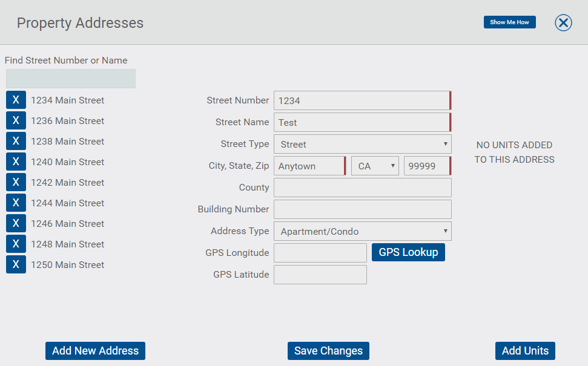Open the Street Type dropdown

tap(363, 144)
